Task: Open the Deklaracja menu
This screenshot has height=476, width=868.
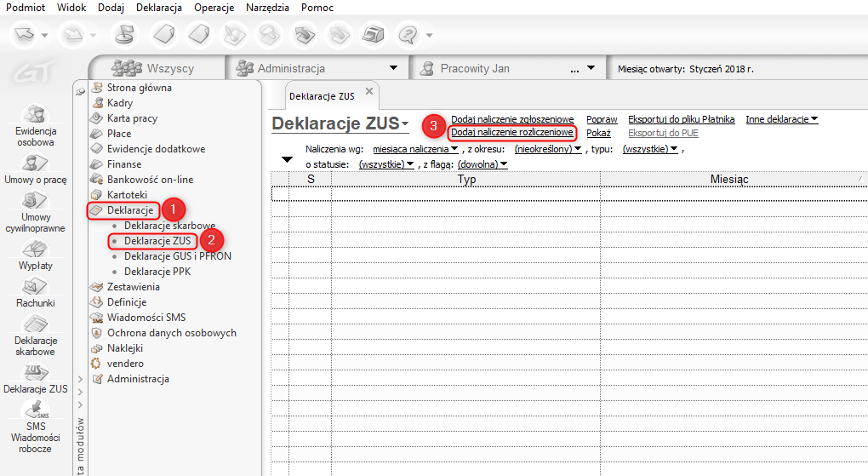Action: (159, 8)
